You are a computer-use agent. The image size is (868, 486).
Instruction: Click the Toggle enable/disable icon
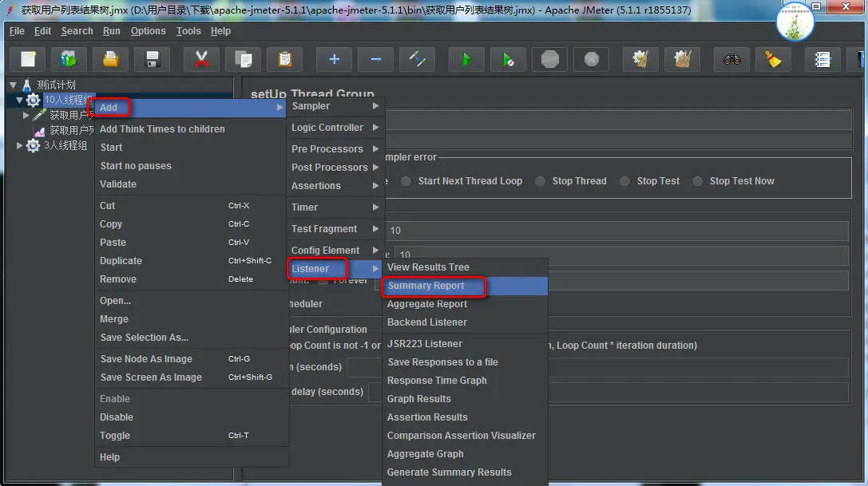pyautogui.click(x=417, y=59)
